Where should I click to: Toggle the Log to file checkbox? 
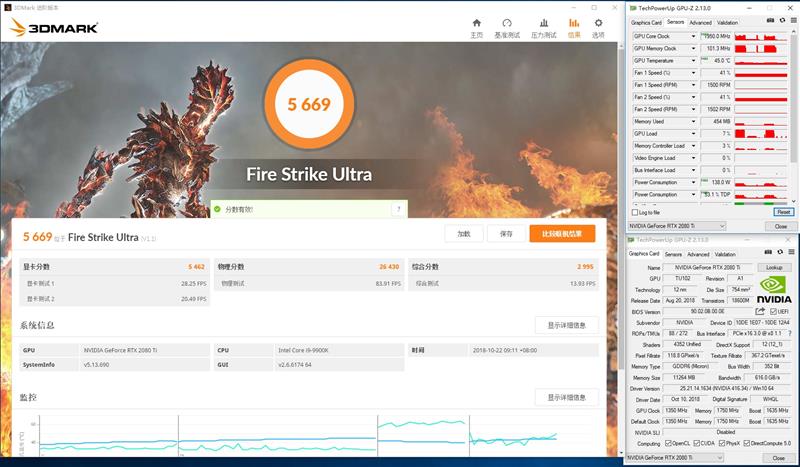635,212
